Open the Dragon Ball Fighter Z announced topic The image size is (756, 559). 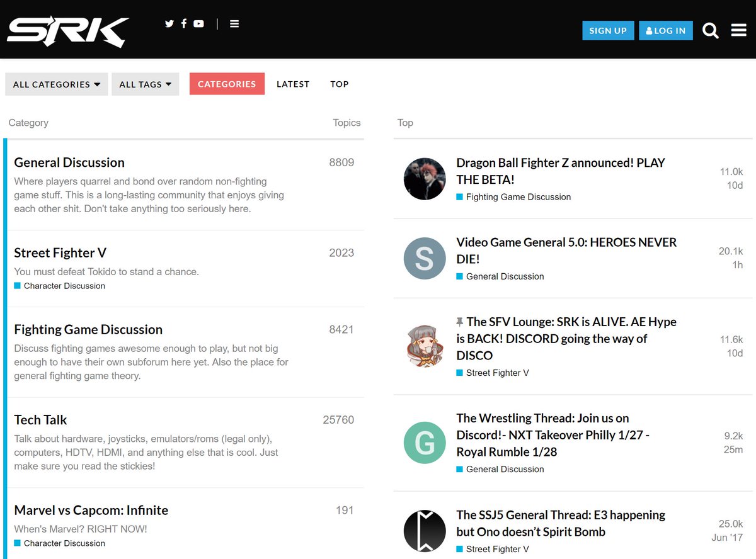coord(561,171)
